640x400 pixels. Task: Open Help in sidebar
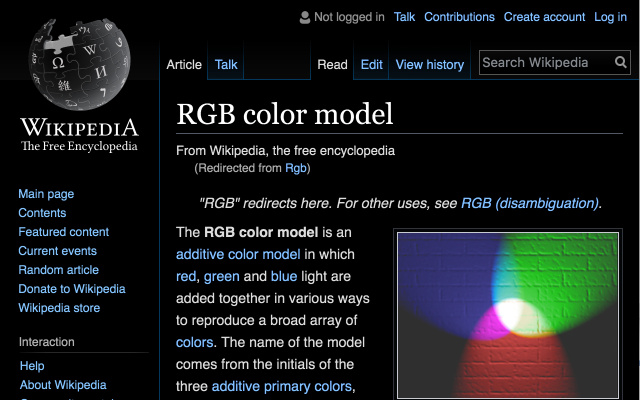[32, 366]
